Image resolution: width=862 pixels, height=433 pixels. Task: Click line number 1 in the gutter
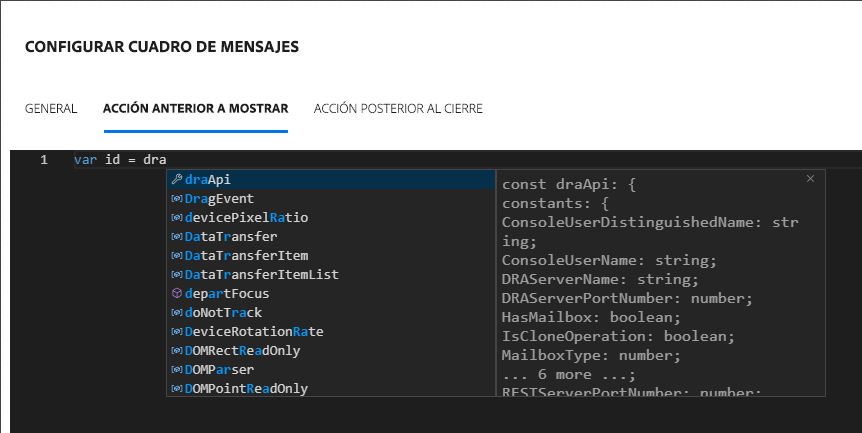[43, 160]
